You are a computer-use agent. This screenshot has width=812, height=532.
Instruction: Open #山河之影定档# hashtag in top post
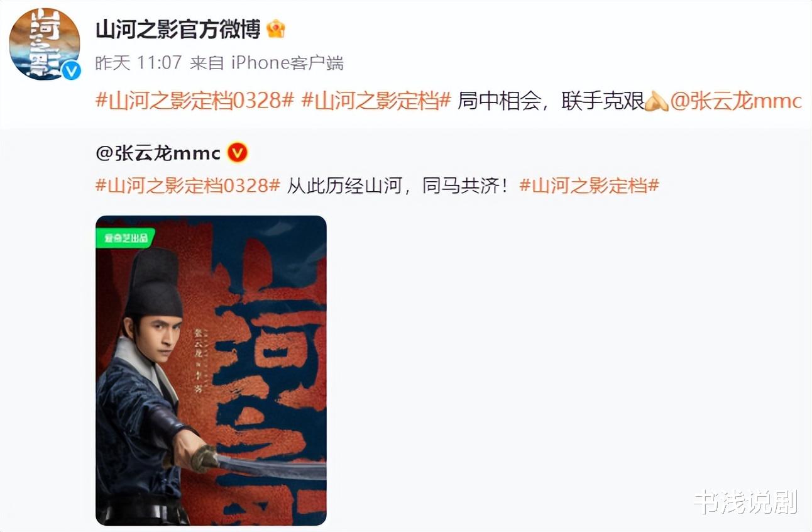tap(376, 101)
